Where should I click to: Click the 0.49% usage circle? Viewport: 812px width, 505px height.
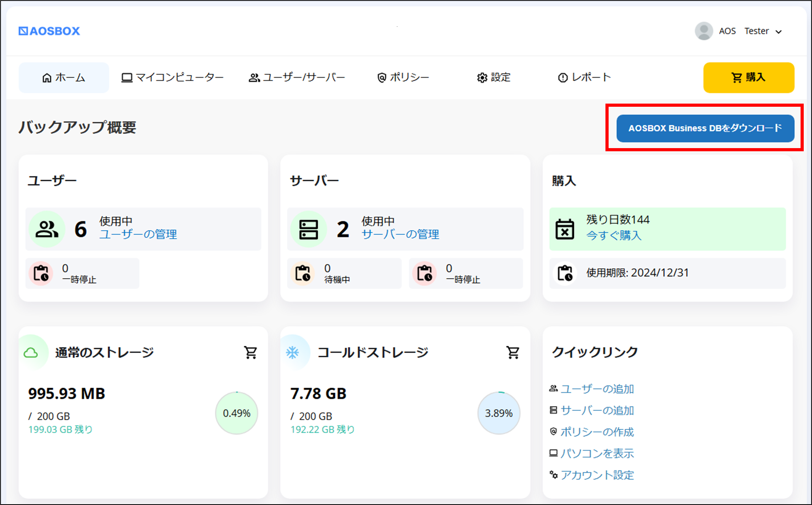(x=237, y=413)
